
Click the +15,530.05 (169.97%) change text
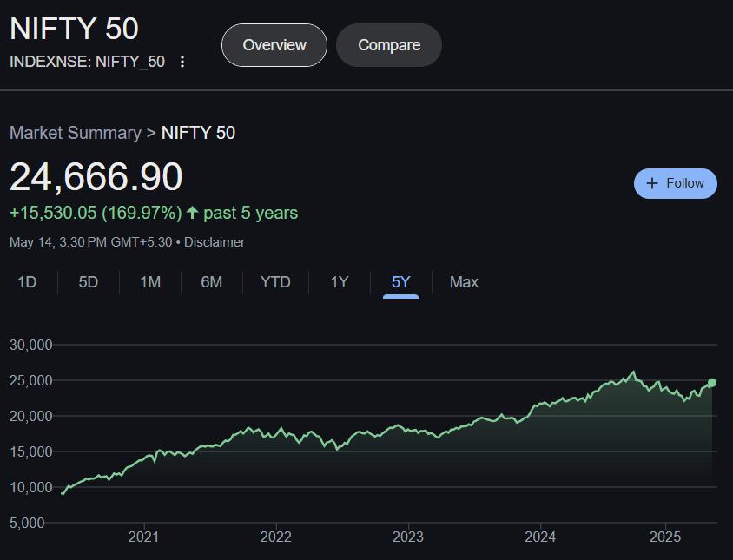[96, 213]
